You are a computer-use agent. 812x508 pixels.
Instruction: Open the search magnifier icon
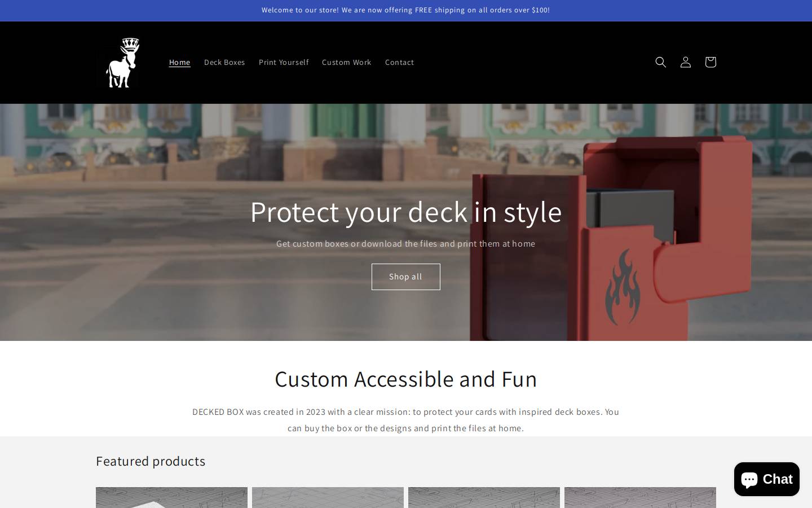(660, 62)
